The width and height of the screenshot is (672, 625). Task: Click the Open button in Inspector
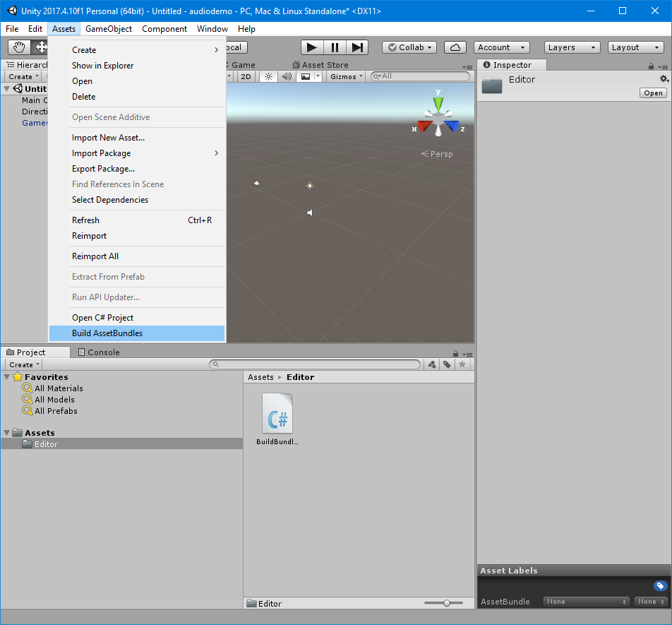[653, 93]
